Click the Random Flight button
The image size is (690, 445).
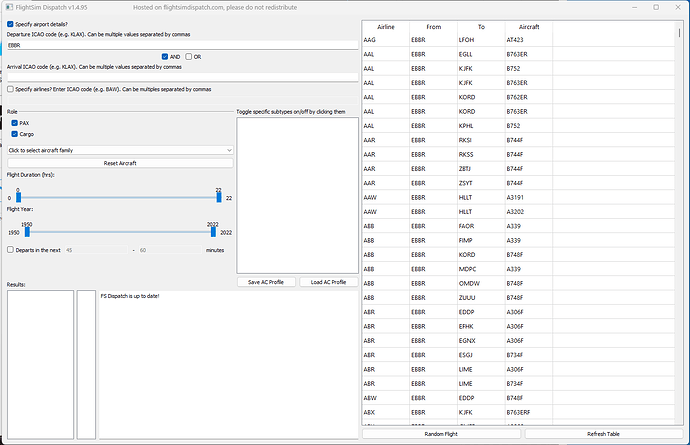pos(441,434)
